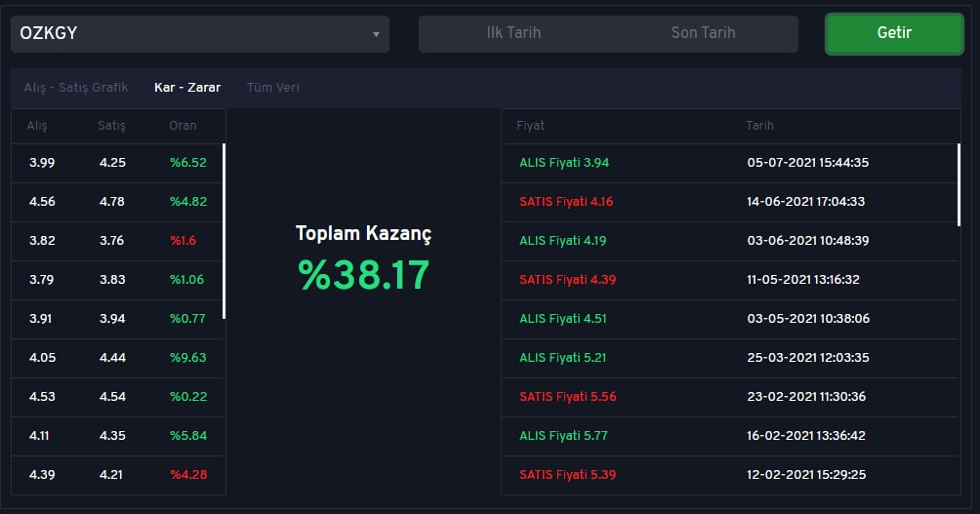Click the right price table scrollbar

(959, 185)
